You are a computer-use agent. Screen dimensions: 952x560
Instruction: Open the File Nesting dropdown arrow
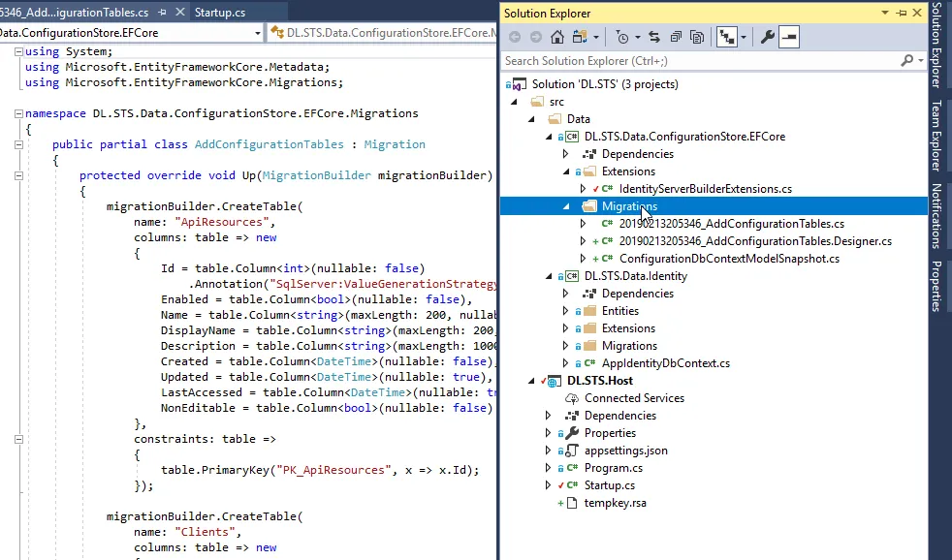tap(744, 37)
